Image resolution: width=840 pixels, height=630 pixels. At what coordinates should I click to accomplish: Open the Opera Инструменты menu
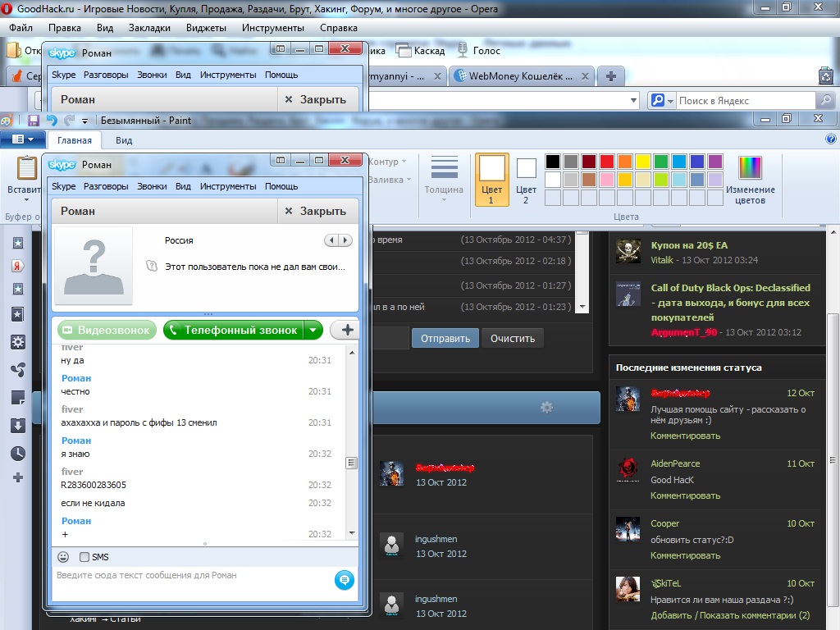[272, 28]
